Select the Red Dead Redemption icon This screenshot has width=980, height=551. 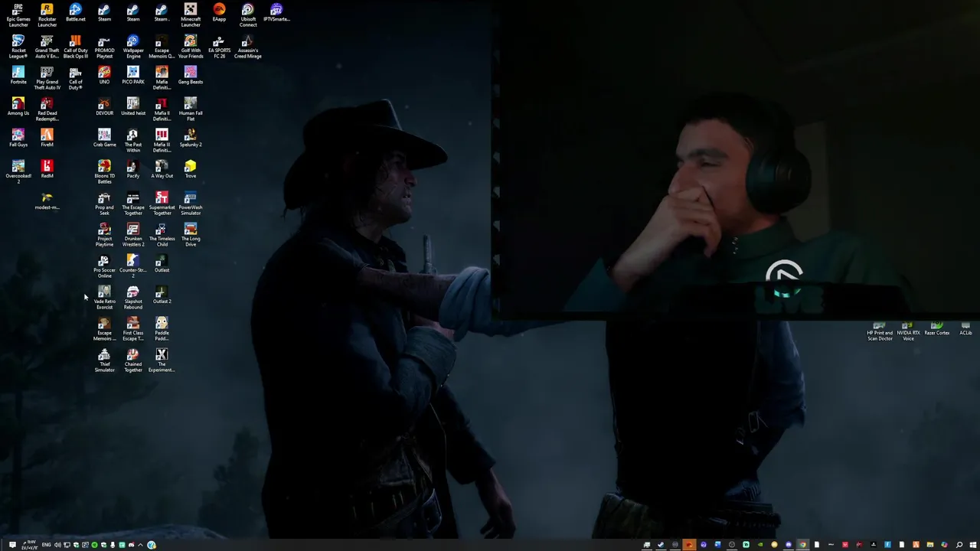coord(47,109)
